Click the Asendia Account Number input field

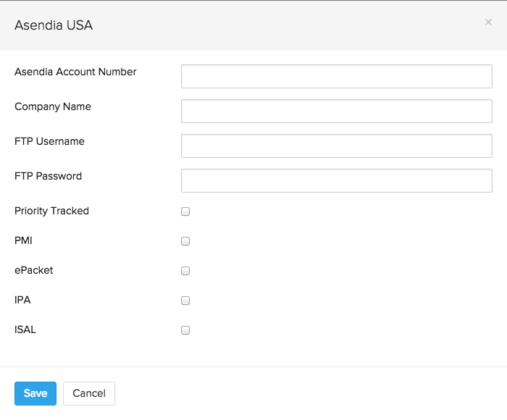tap(336, 76)
